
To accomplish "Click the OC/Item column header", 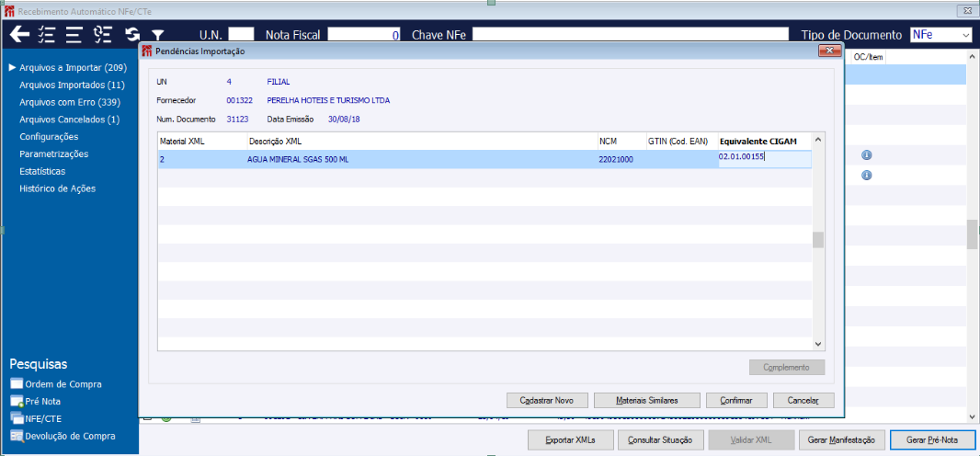I will (x=868, y=57).
